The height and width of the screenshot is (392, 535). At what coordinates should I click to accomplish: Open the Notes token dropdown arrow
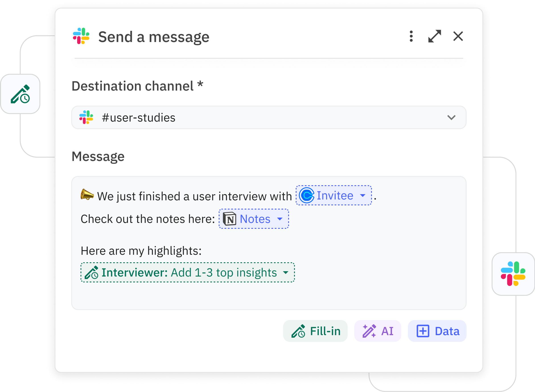tap(280, 219)
